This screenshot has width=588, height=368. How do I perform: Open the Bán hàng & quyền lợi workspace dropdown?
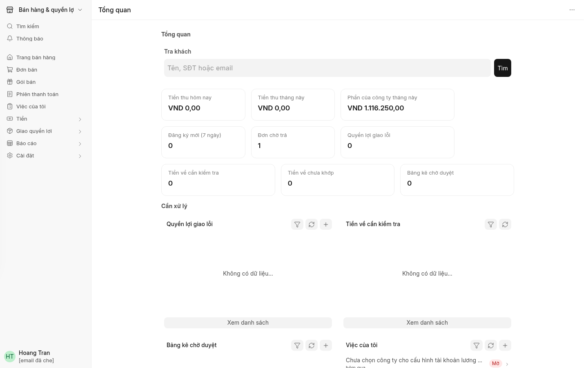(45, 10)
